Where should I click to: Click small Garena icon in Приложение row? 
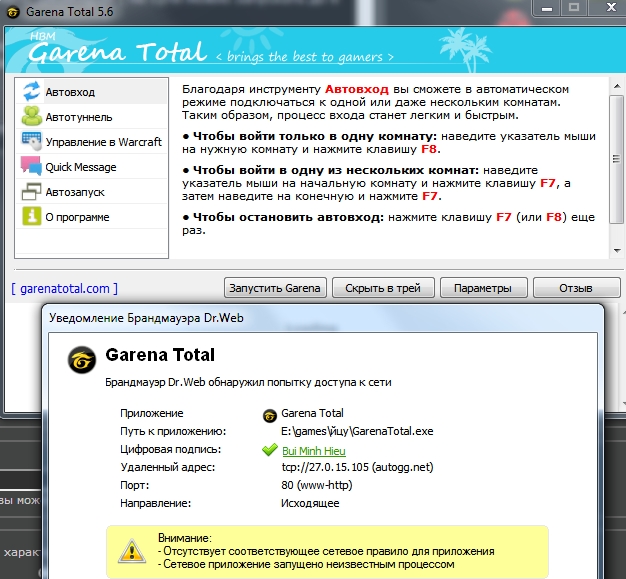click(269, 414)
